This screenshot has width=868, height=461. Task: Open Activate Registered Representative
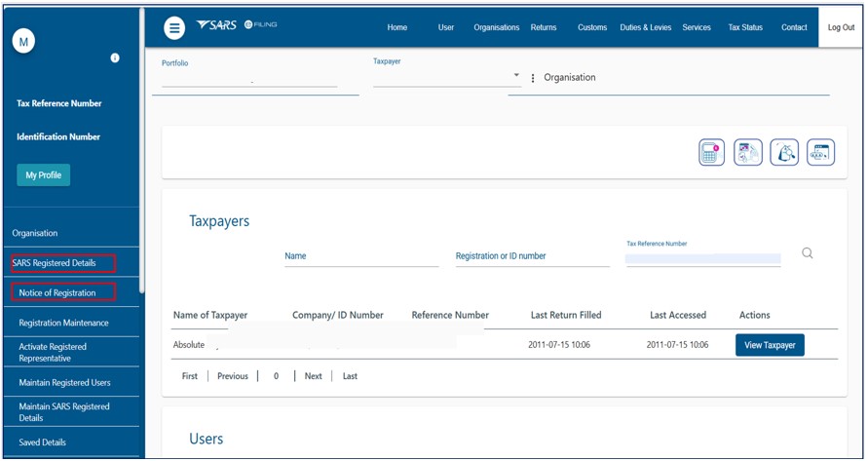[x=53, y=353]
